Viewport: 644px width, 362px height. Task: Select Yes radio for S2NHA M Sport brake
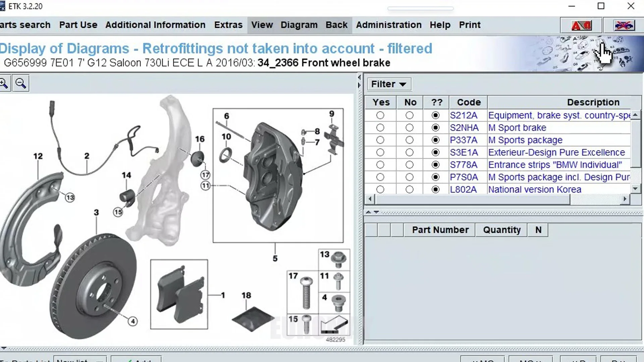point(380,128)
